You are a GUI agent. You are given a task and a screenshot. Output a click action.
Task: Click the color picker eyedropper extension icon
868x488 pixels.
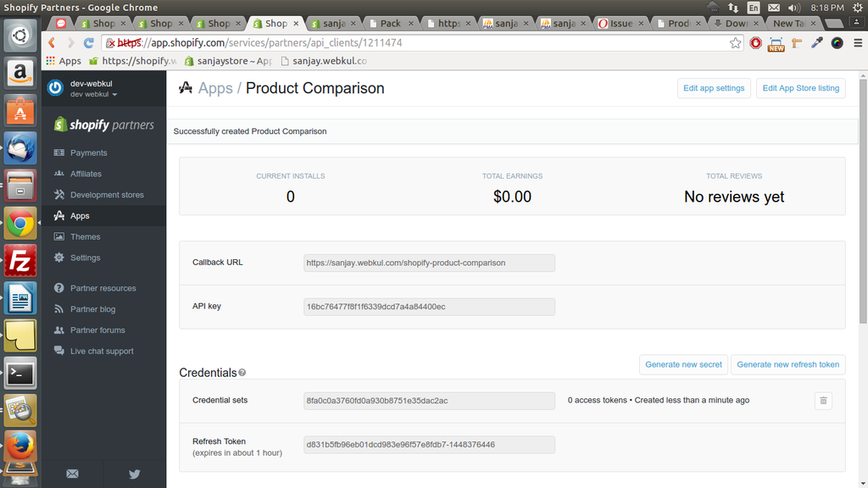click(817, 42)
